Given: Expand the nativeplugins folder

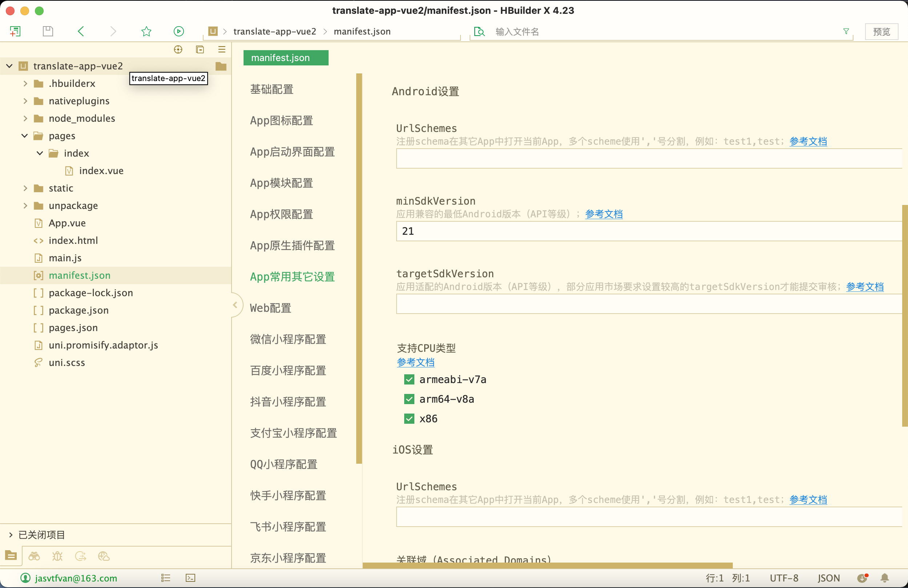Looking at the screenshot, I should [25, 101].
